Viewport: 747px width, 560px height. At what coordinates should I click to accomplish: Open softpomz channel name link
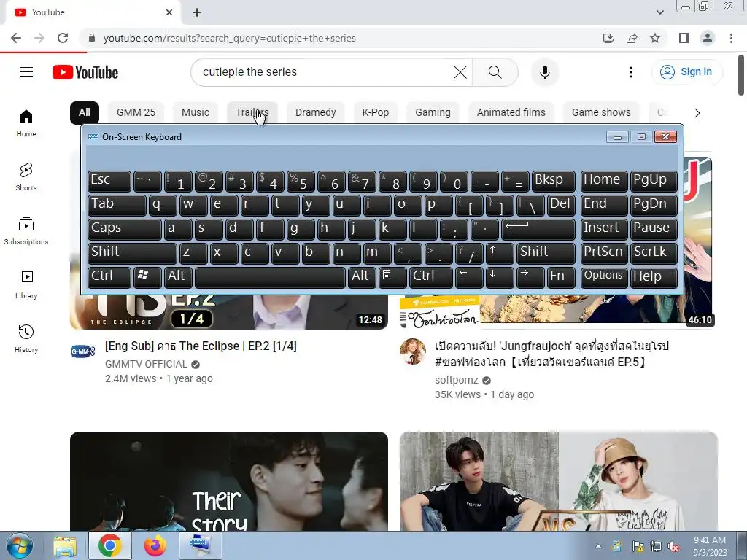coord(457,380)
